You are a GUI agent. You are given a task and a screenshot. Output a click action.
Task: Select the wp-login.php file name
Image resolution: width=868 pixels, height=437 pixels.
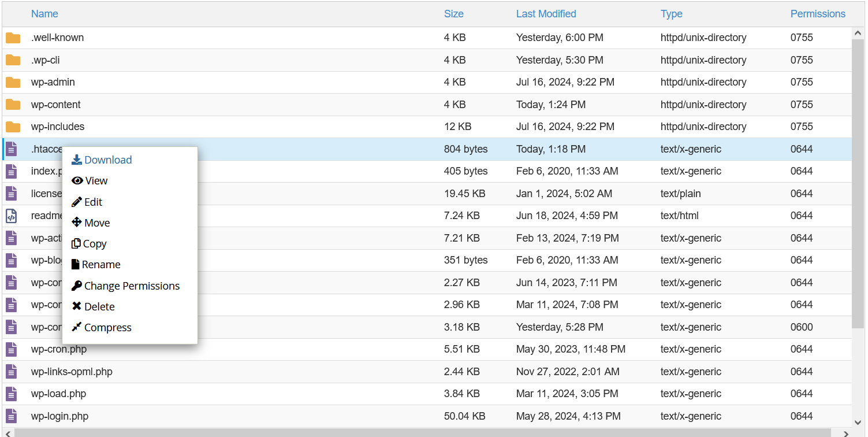tap(59, 416)
